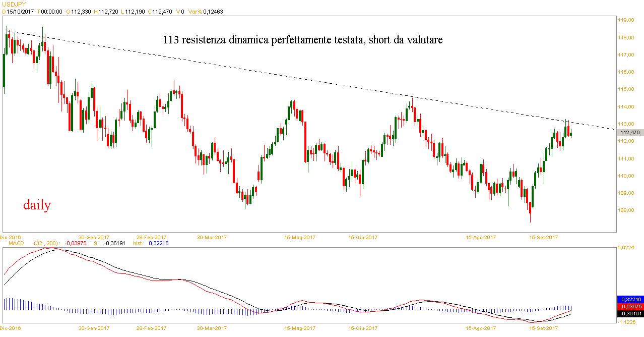Image resolution: width=644 pixels, height=337 pixels.
Task: Click the USDJPY symbol title
Action: [14, 4]
